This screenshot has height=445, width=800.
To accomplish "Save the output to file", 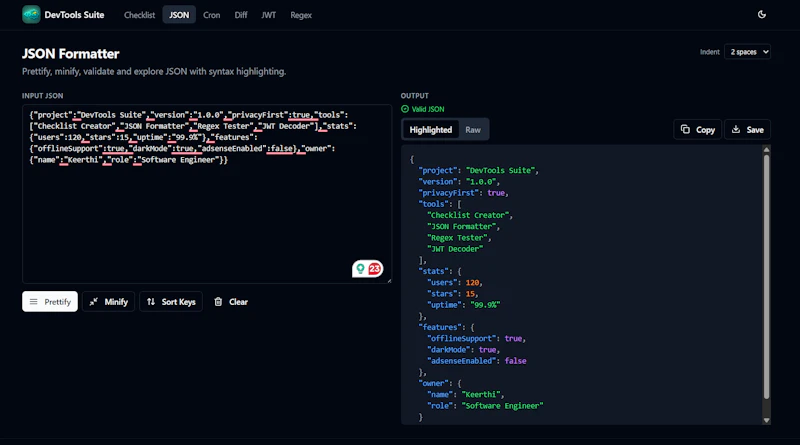I will click(x=747, y=130).
